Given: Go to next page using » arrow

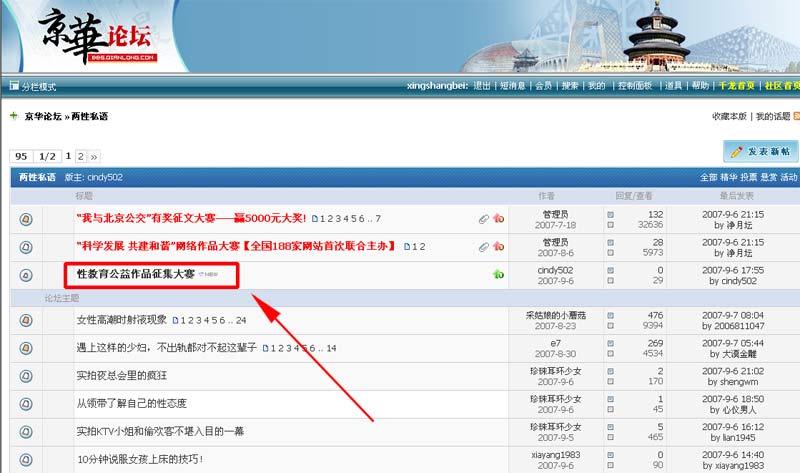Looking at the screenshot, I should (x=94, y=157).
